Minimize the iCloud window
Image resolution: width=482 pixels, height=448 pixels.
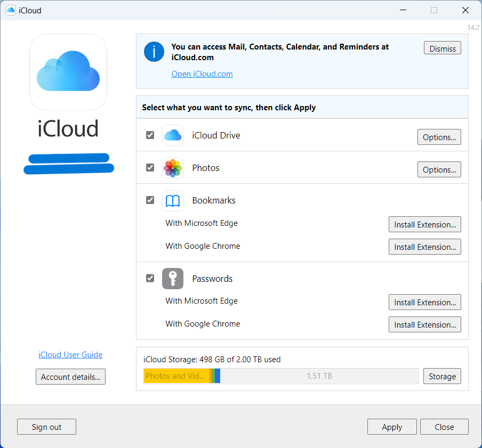point(403,10)
